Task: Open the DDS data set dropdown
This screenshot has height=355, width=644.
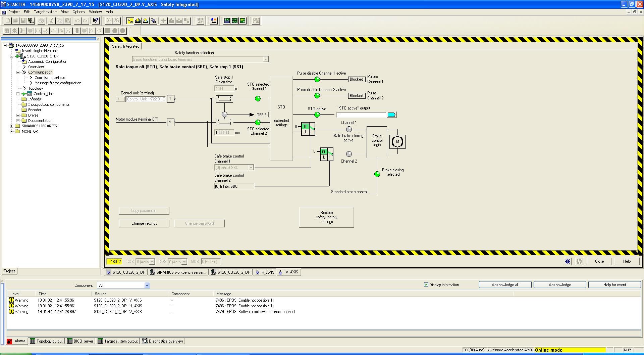Action: tap(184, 262)
